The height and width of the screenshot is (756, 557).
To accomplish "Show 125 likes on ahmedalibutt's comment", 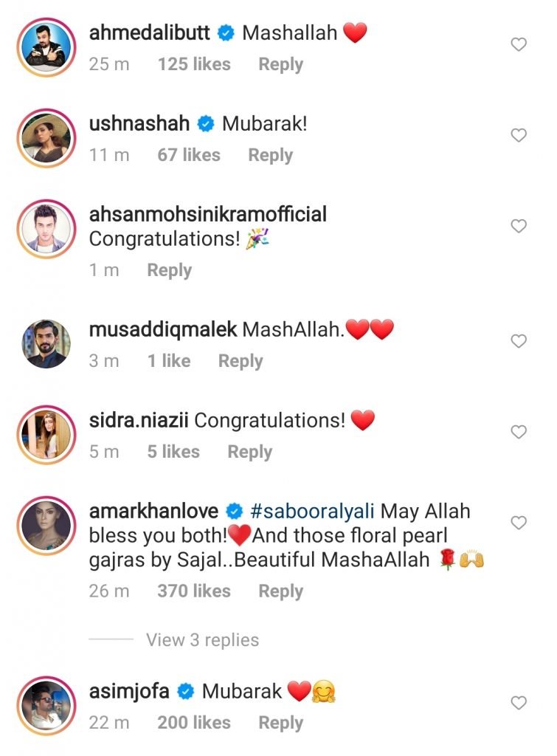I will pyautogui.click(x=193, y=65).
